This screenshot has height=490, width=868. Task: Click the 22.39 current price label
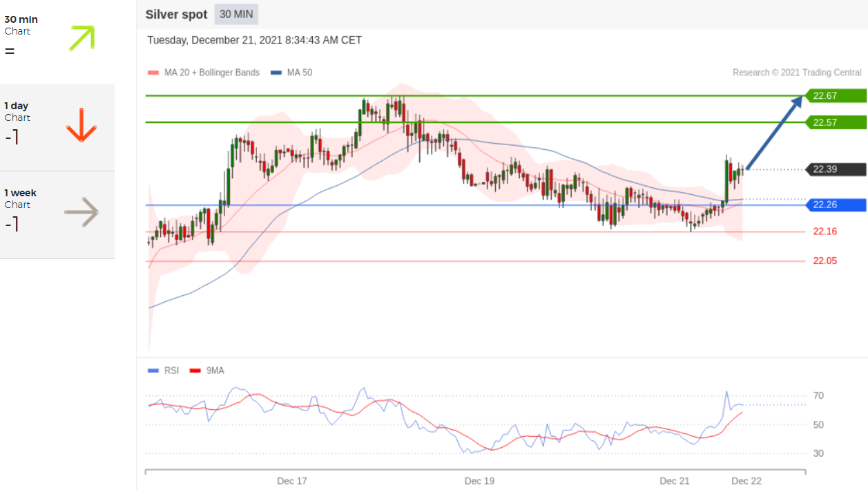coord(835,169)
